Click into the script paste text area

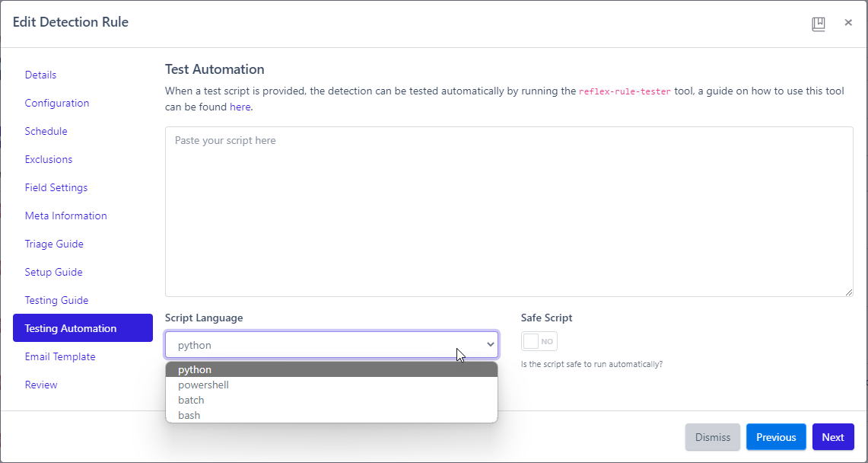[509, 212]
